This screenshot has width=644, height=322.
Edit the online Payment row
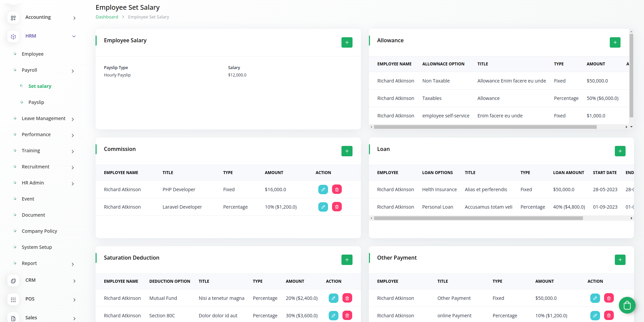point(595,316)
